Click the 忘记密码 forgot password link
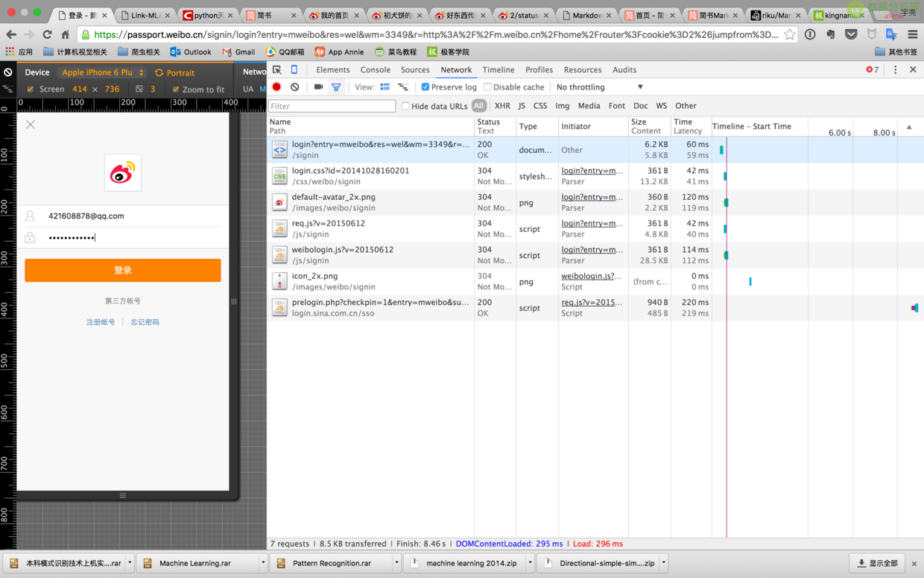This screenshot has width=924, height=578. (145, 322)
